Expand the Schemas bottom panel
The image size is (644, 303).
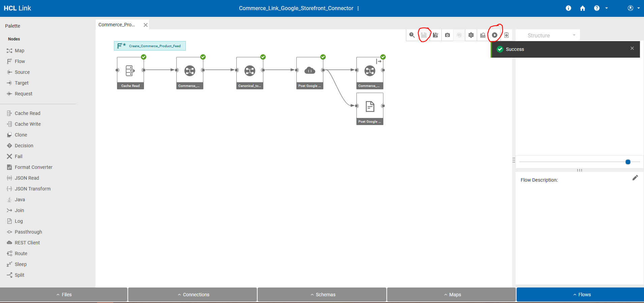point(322,295)
